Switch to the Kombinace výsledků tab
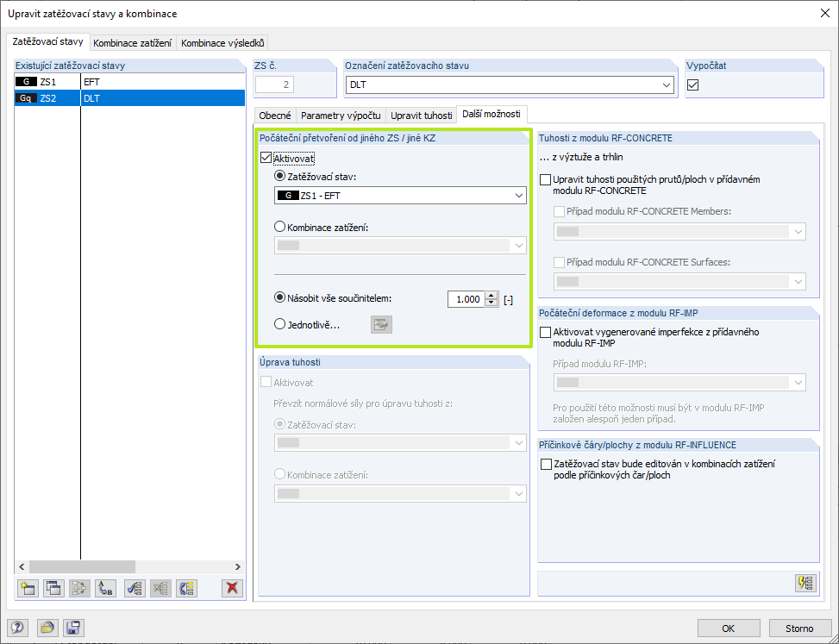The width and height of the screenshot is (839, 644). click(x=222, y=43)
